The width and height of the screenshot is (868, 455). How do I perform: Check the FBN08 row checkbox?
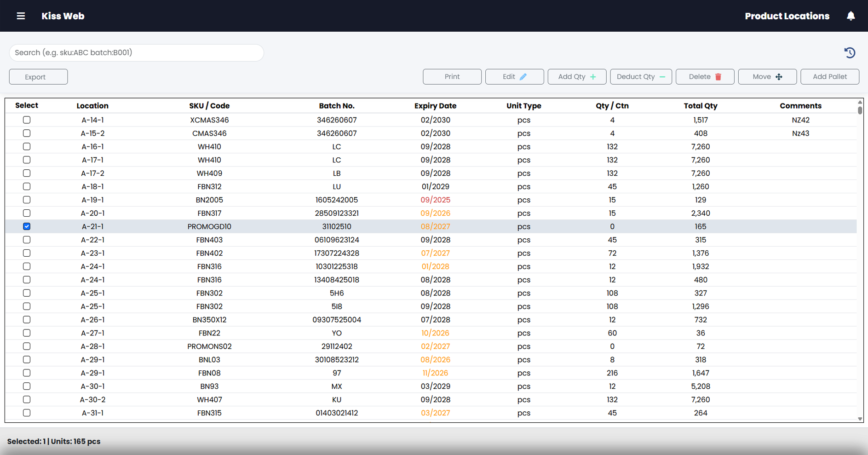27,373
